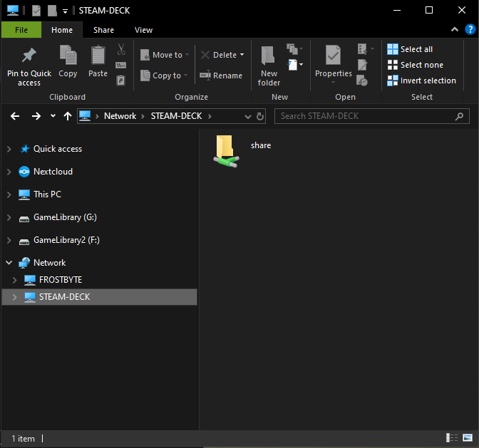Open Properties from the ribbon
Image resolution: width=479 pixels, height=448 pixels.
point(333,58)
